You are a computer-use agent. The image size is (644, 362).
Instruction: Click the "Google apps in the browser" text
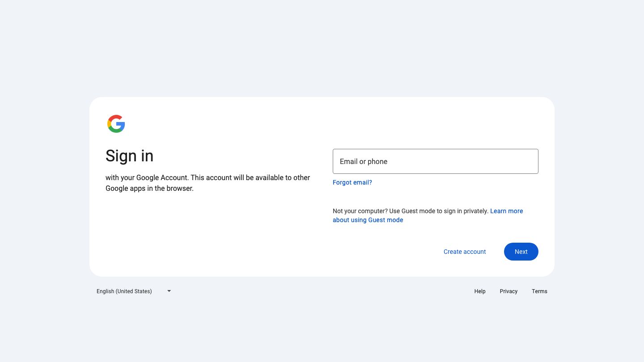tap(149, 189)
